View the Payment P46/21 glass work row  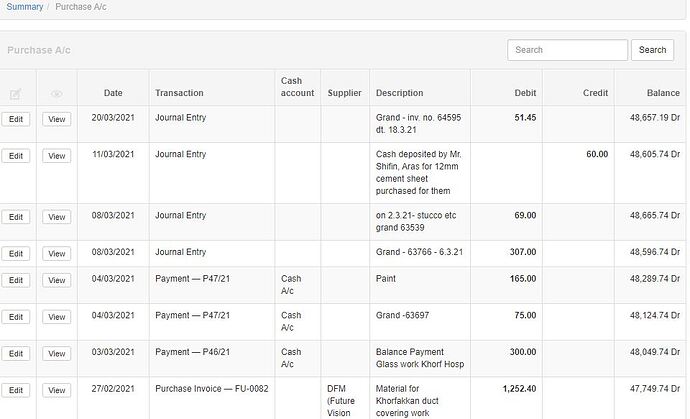57,353
